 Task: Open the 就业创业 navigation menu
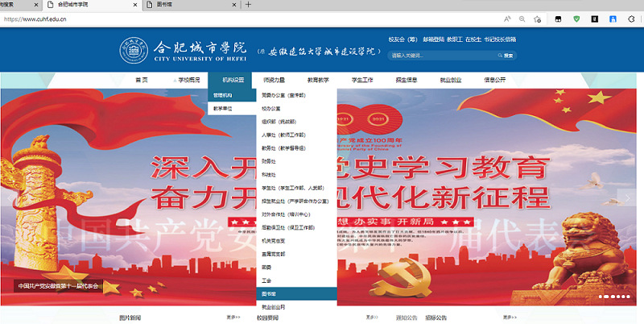point(451,80)
